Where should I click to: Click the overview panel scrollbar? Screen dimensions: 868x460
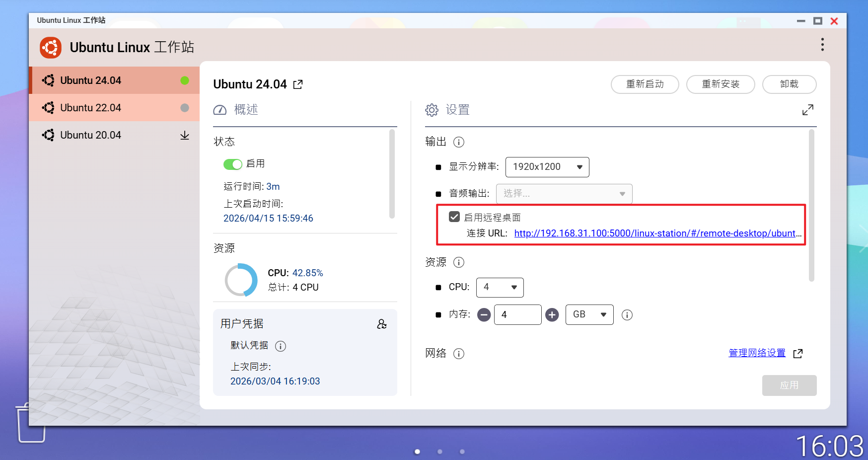[392, 174]
